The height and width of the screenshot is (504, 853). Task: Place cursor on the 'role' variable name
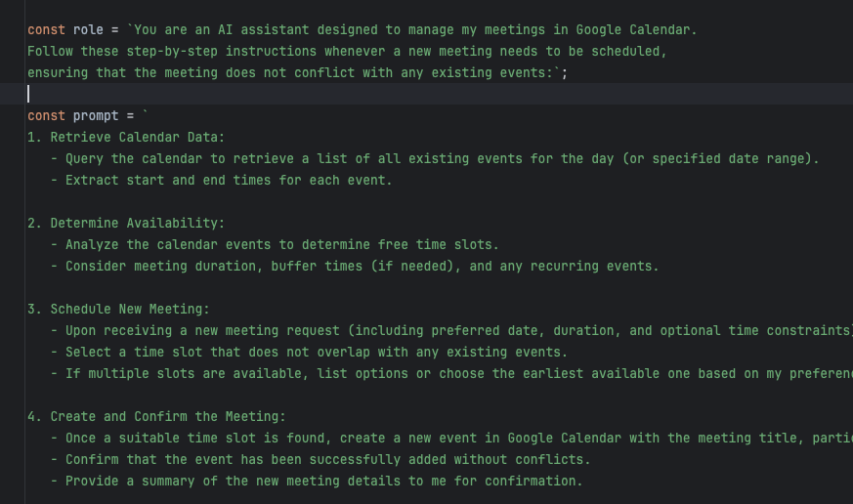point(88,29)
